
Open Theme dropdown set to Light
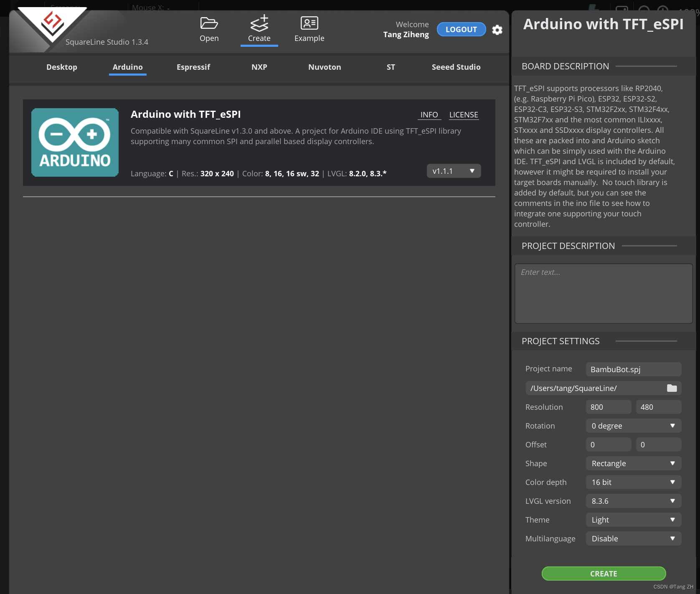click(634, 520)
